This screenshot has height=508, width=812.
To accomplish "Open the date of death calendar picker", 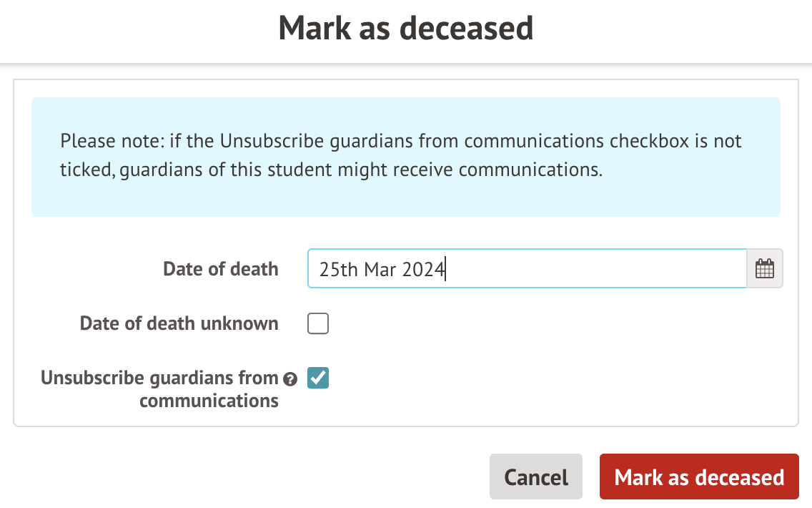I will coord(765,269).
